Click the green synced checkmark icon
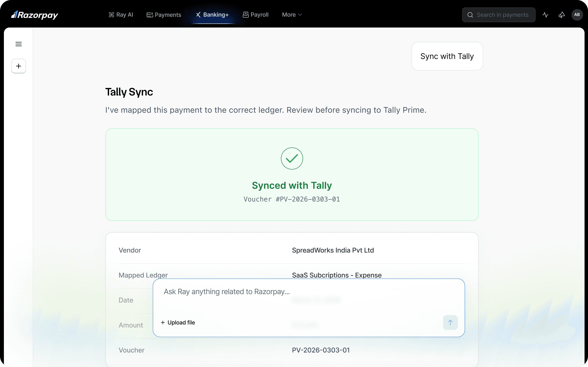The width and height of the screenshot is (588, 367). 292,158
